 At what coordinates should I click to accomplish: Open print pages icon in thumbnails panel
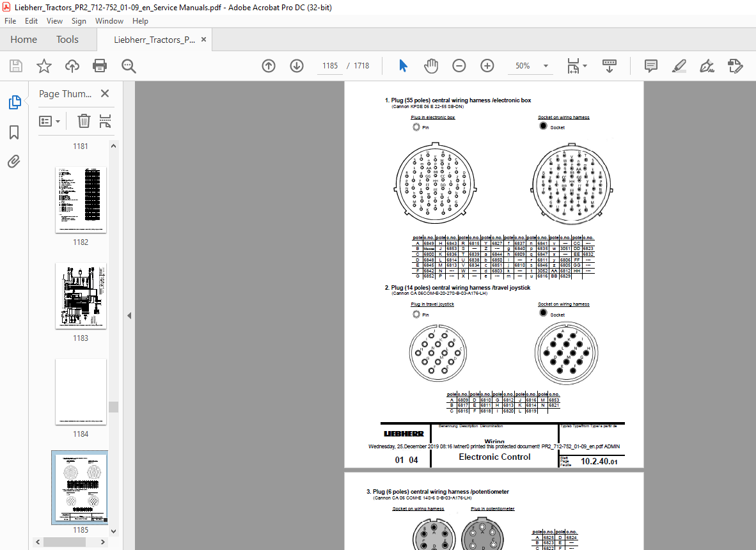coord(105,121)
